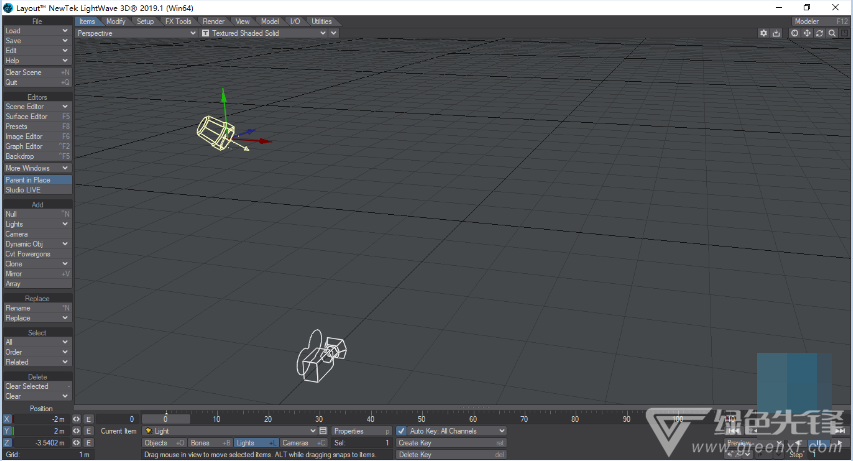Viewport: 853px width, 461px height.
Task: Click the Y channel envelope E button
Action: tap(89, 431)
